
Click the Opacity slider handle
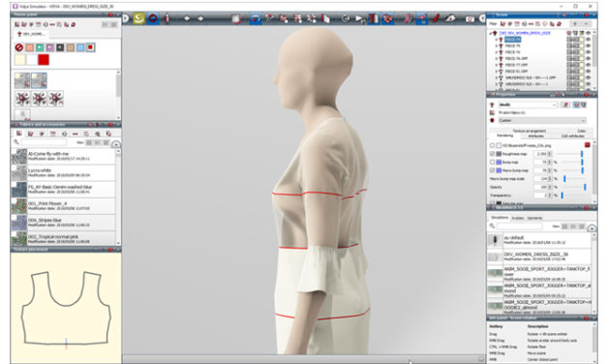(585, 187)
